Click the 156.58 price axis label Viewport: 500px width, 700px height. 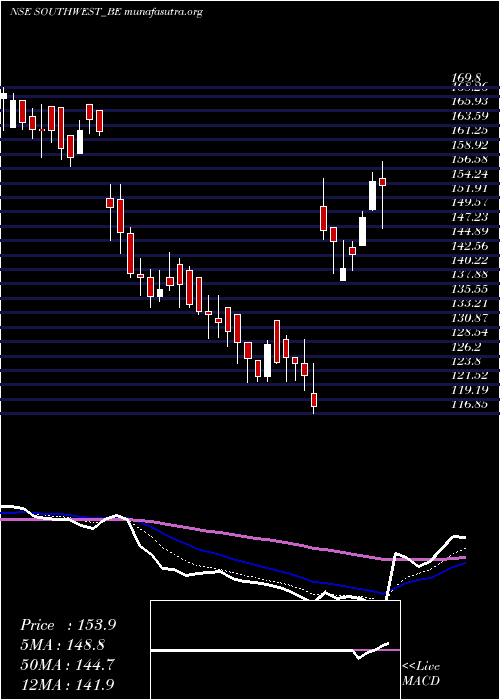click(x=470, y=160)
